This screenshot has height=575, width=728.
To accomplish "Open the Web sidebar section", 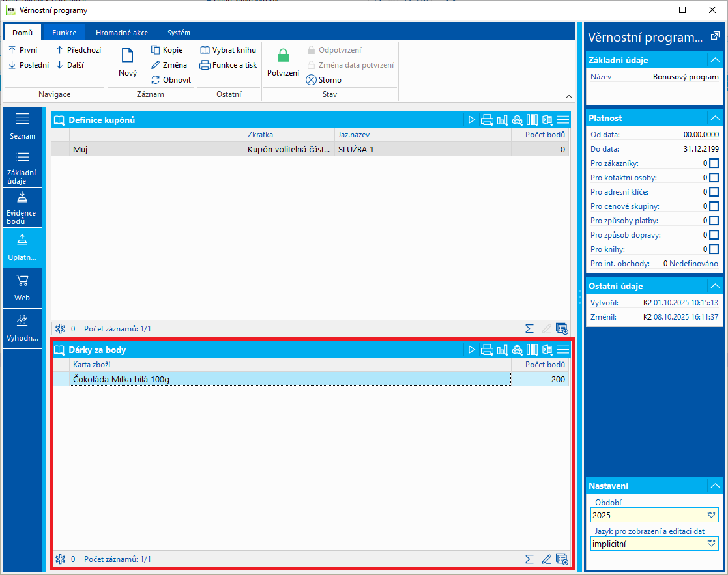I will (22, 288).
